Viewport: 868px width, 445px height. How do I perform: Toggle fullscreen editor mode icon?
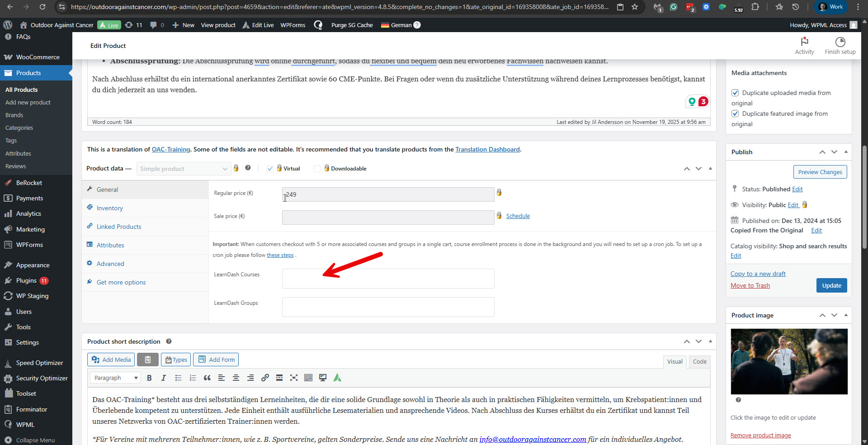pos(294,378)
